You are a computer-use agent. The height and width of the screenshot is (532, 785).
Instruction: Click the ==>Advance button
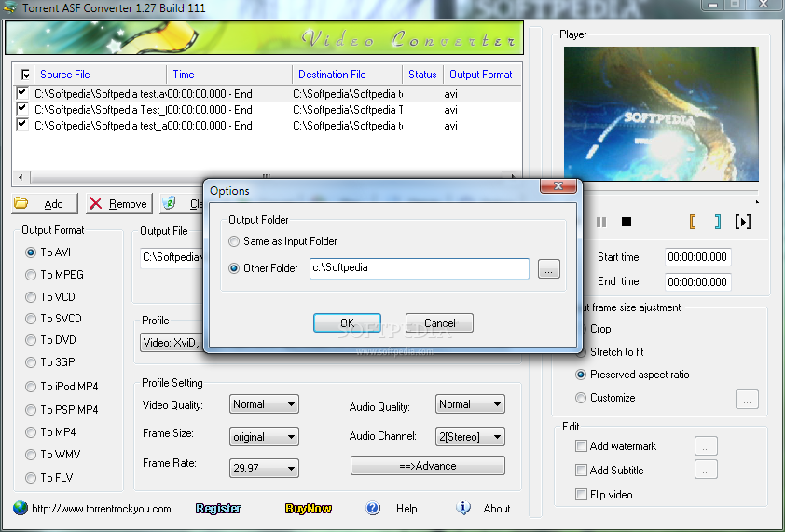(x=428, y=466)
